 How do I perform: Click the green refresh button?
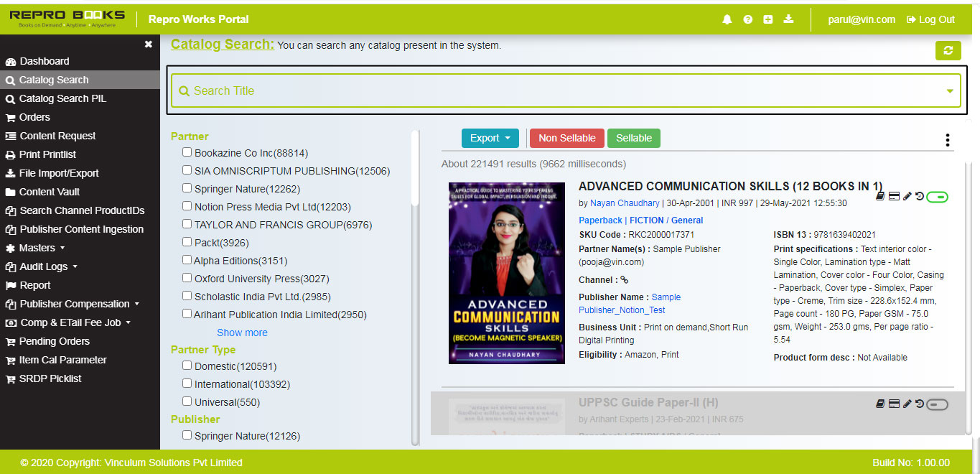[948, 50]
